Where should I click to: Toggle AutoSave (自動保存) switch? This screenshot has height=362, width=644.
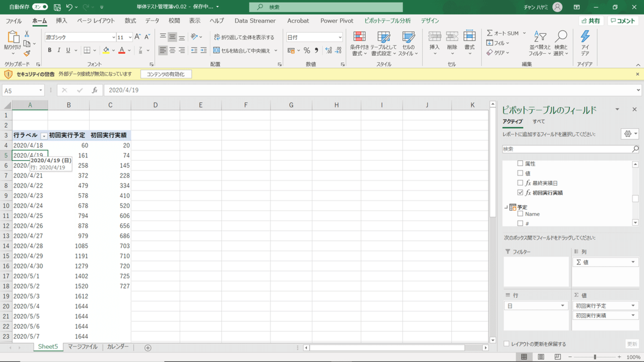click(x=40, y=7)
